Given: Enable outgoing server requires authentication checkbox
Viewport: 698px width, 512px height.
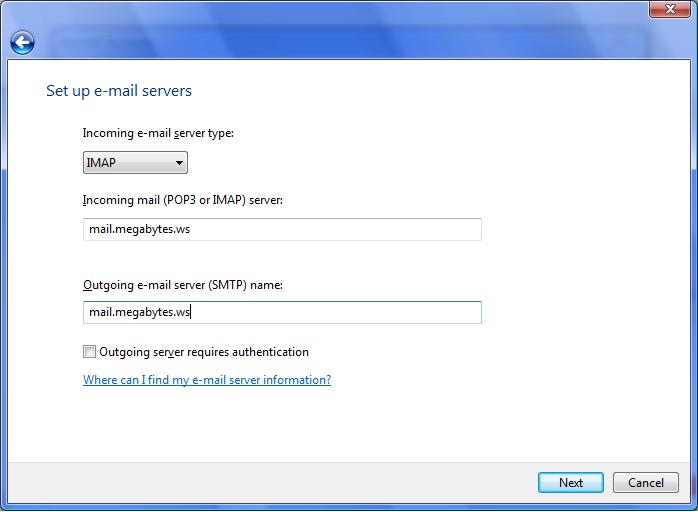Looking at the screenshot, I should click(x=90, y=352).
